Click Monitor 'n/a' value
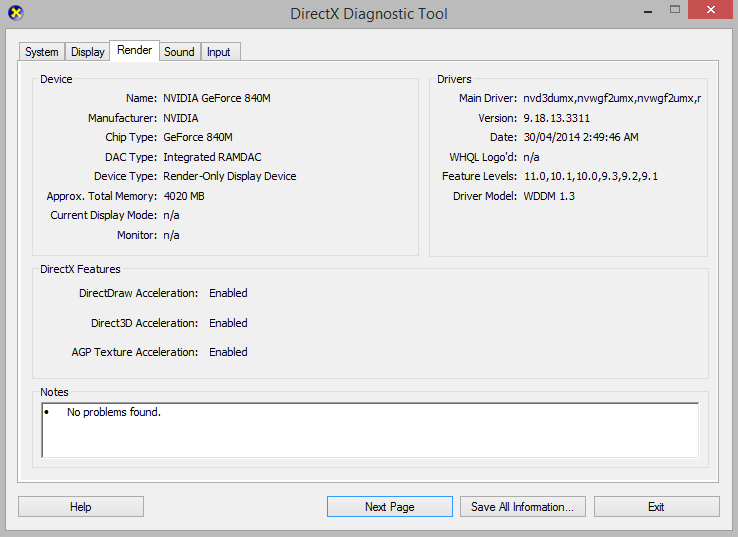Image resolution: width=738 pixels, height=537 pixels. pyautogui.click(x=171, y=235)
